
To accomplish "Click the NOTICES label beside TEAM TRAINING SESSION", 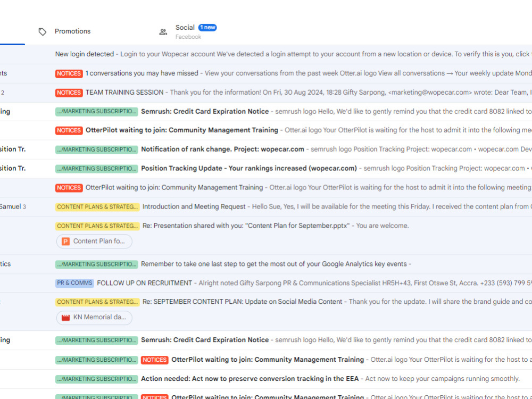I will click(x=69, y=93).
